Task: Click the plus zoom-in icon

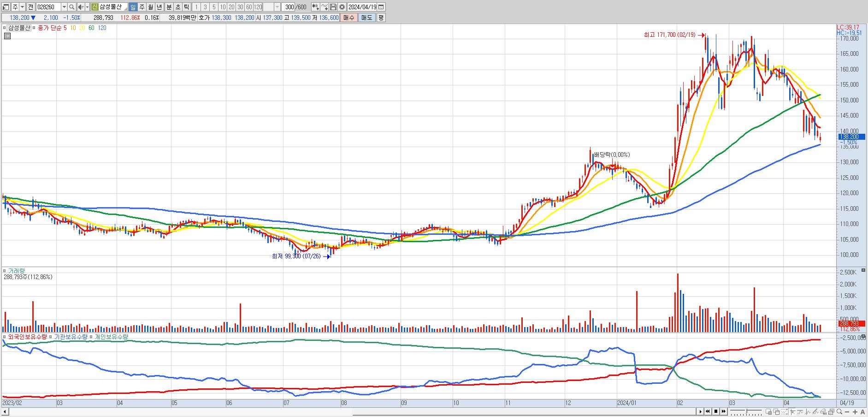Action: pos(855,411)
